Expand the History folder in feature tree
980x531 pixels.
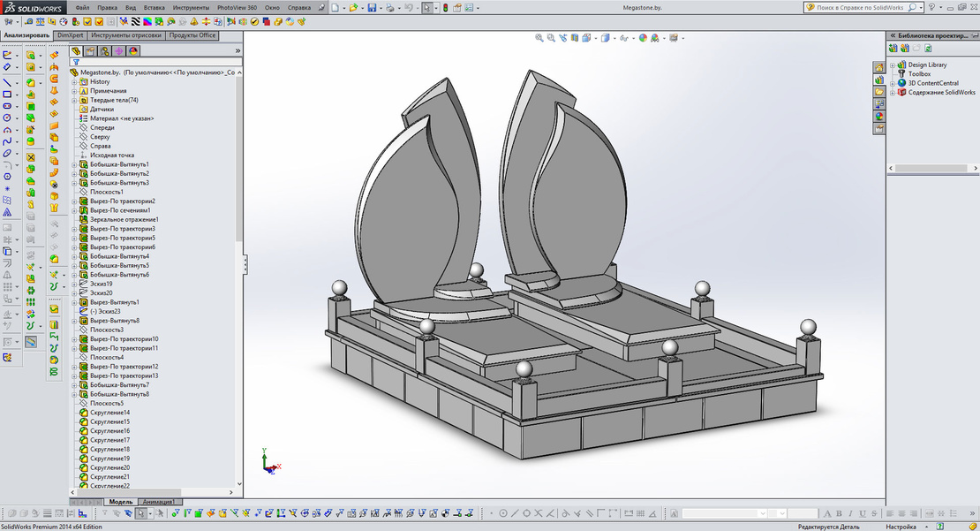pyautogui.click(x=75, y=82)
